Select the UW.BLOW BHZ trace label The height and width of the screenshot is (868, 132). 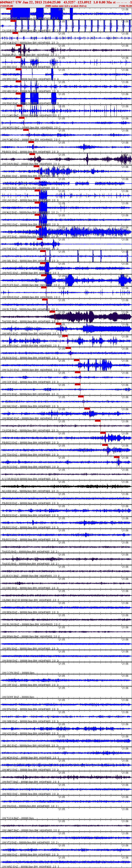tap(31, 625)
